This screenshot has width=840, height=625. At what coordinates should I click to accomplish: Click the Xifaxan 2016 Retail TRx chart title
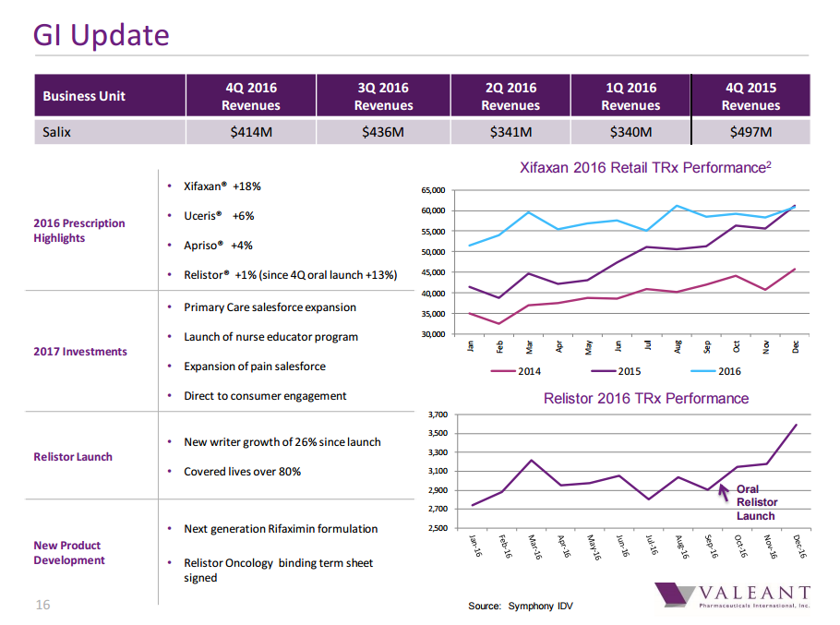645,168
